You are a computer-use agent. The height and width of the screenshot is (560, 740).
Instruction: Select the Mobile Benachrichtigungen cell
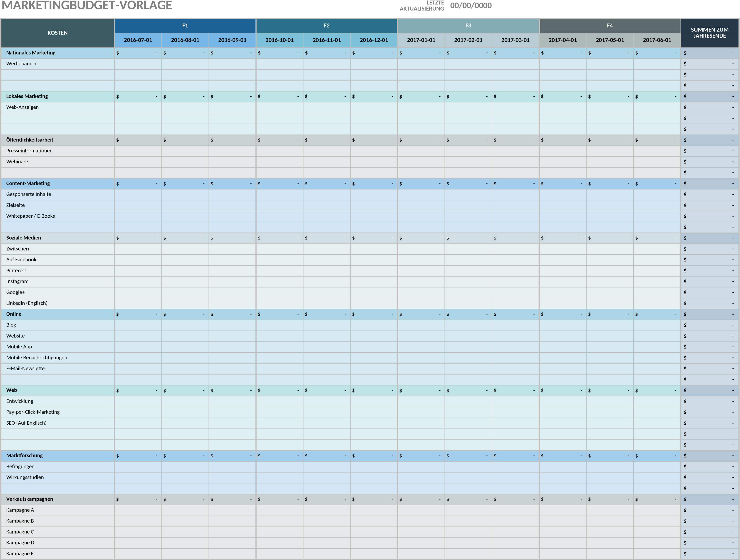pos(57,358)
